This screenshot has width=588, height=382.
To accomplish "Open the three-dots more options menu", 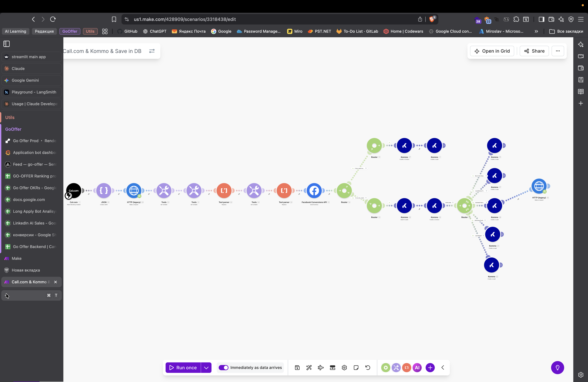I will click(x=558, y=51).
